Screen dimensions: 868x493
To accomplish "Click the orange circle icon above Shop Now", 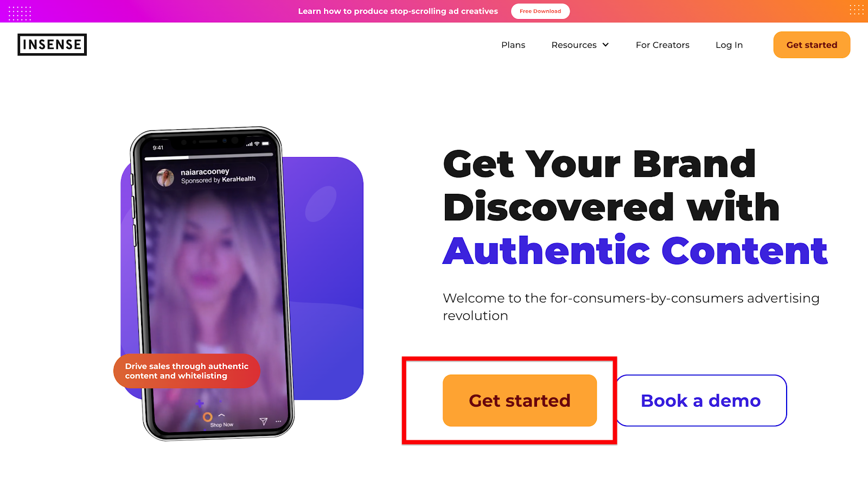I will 207,417.
